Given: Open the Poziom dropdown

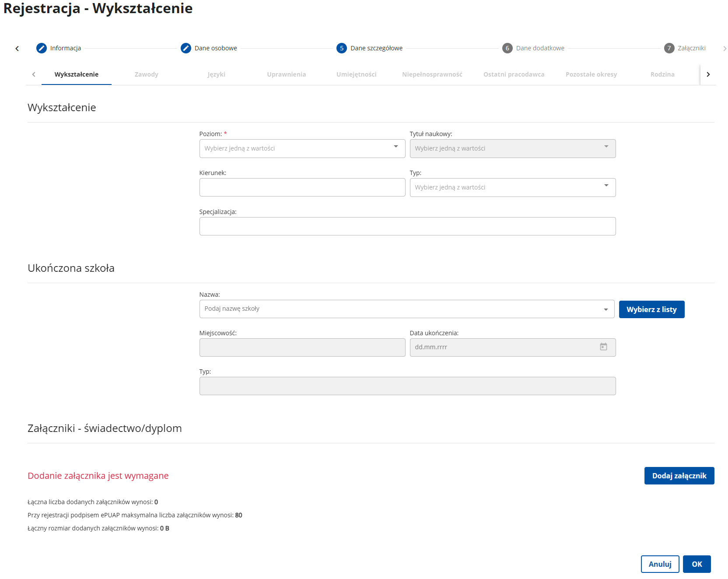Looking at the screenshot, I should tap(302, 148).
